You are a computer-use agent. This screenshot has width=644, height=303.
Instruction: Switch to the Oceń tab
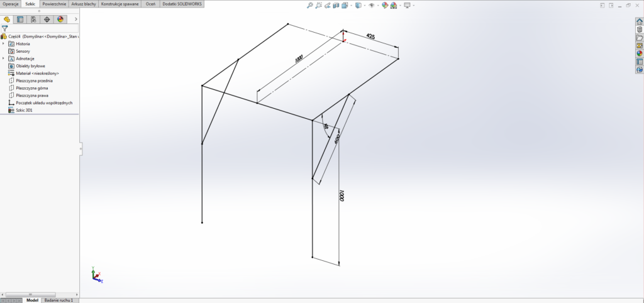[x=150, y=3]
